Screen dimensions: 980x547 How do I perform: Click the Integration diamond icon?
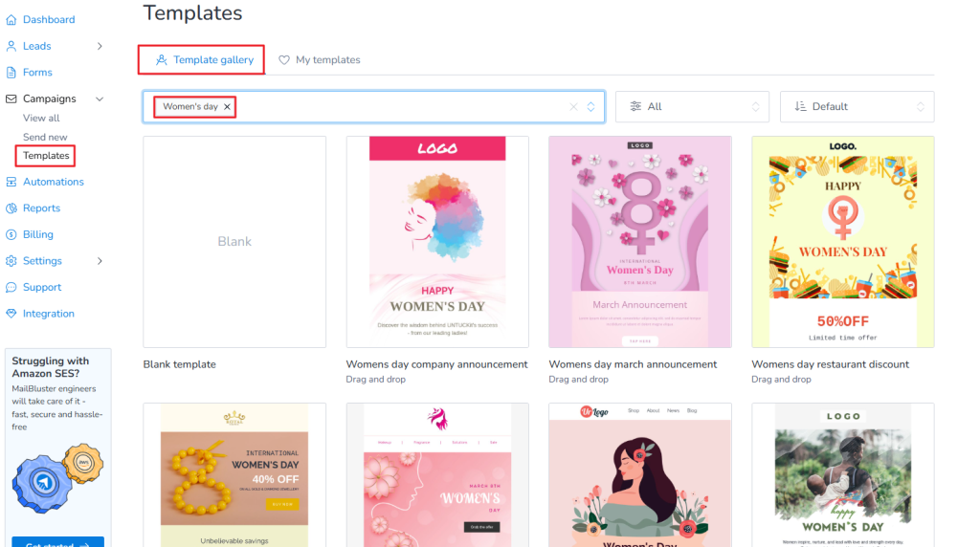[x=11, y=314]
